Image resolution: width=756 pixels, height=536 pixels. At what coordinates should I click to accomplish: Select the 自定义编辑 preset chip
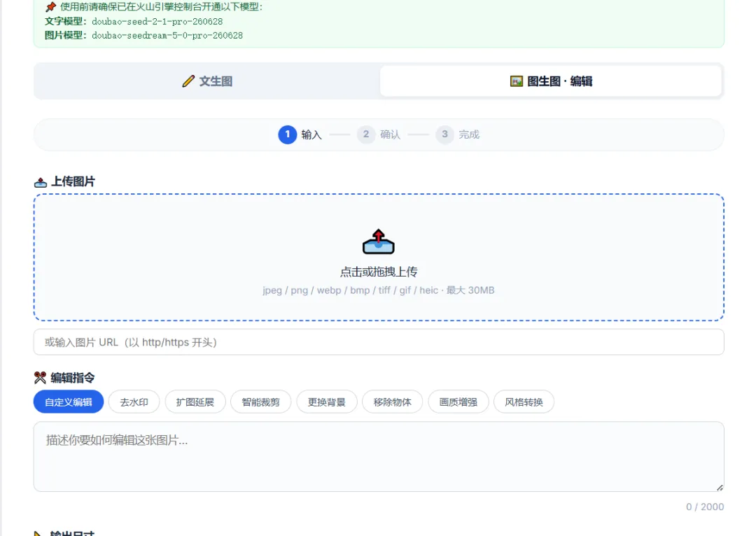[69, 402]
